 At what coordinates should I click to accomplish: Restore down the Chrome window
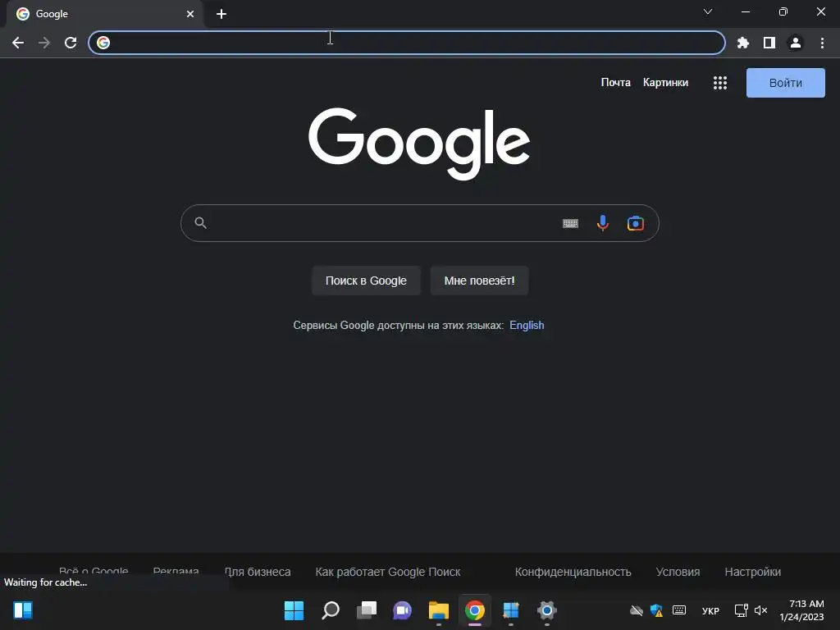783,11
